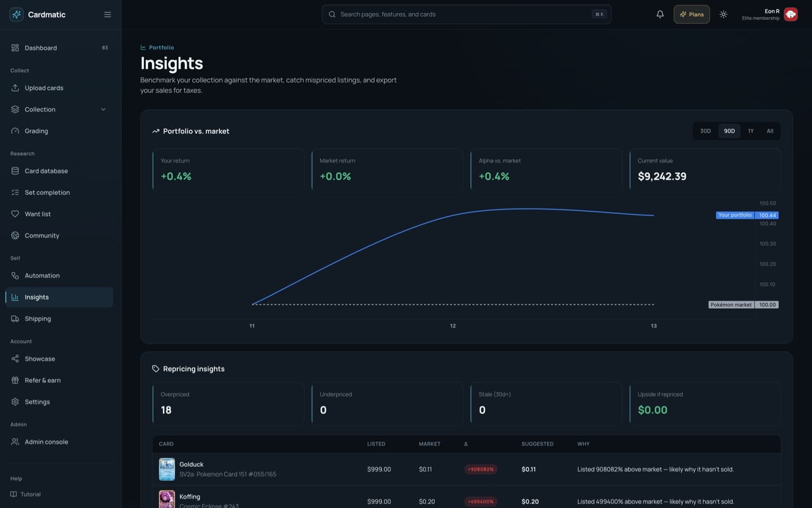Open the Plans button
The width and height of the screenshot is (812, 508).
[x=691, y=15]
